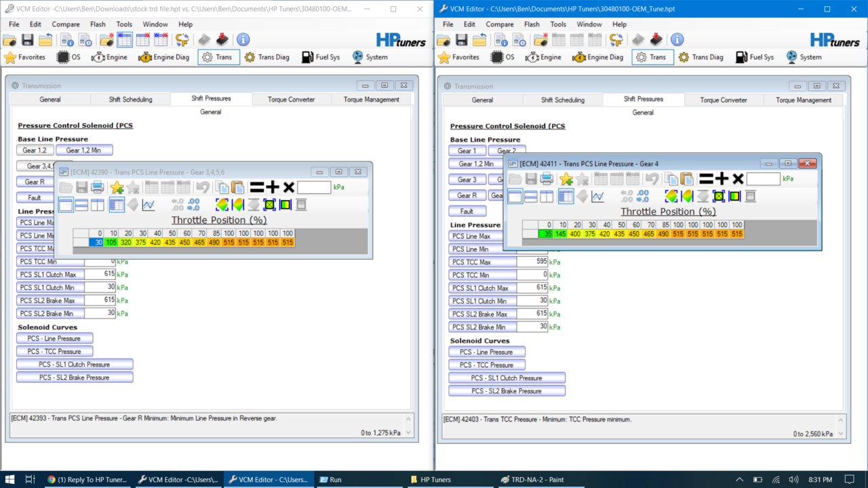Screen dimensions: 868x488
Task: Open Tools menu in right VCM Editor
Action: [558, 24]
